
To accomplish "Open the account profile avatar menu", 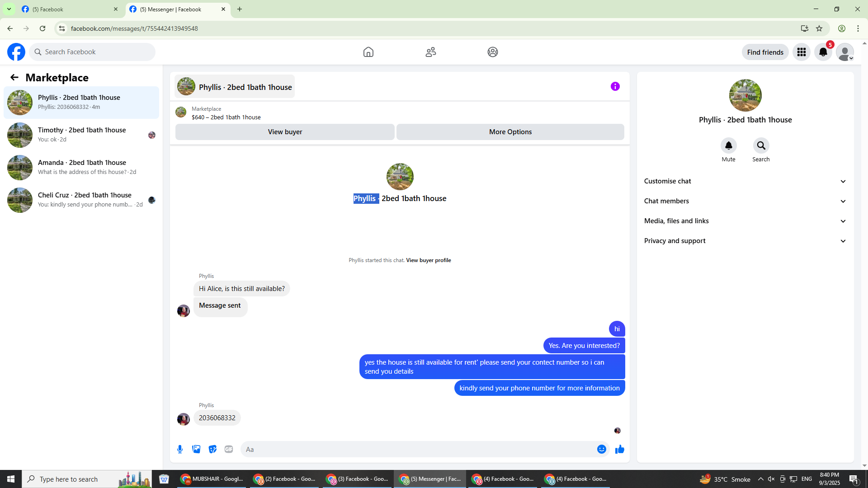I will click(845, 52).
